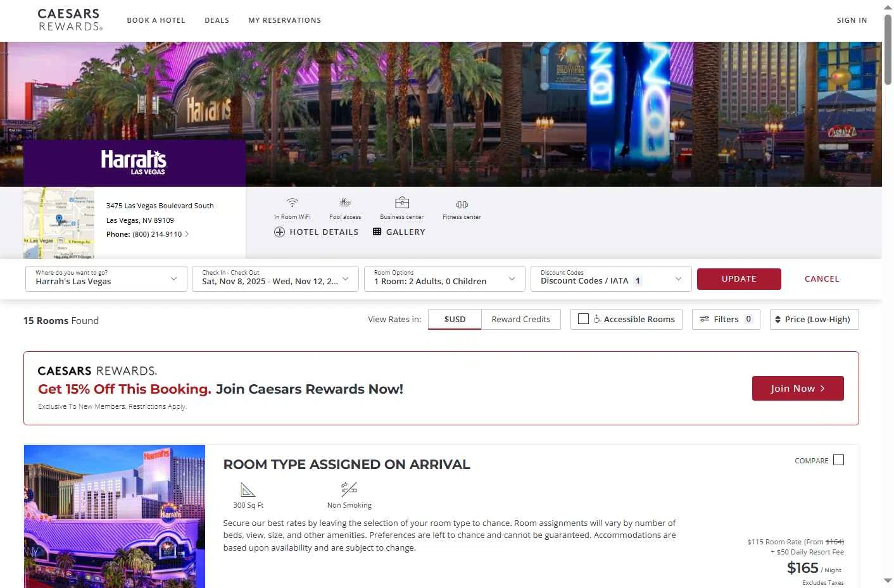Click the Non Smoking icon
Viewport: 894px width, 588px height.
(349, 489)
